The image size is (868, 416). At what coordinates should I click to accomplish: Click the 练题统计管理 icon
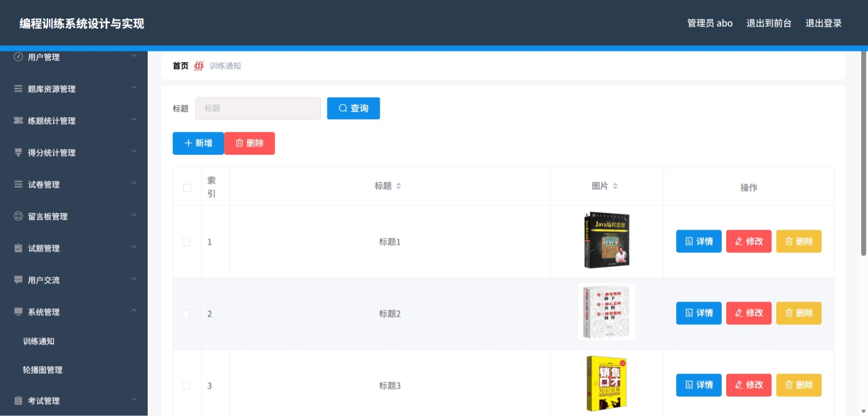pos(18,121)
